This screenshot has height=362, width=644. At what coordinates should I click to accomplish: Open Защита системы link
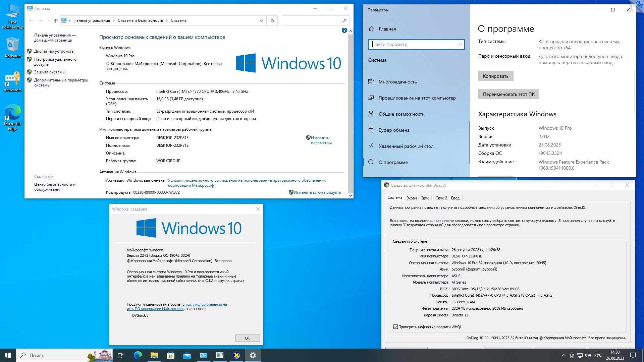point(50,72)
